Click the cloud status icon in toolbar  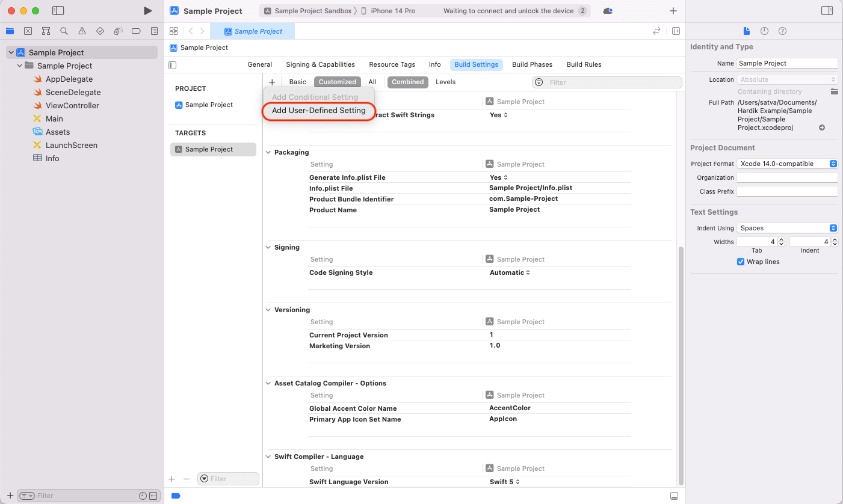click(608, 11)
